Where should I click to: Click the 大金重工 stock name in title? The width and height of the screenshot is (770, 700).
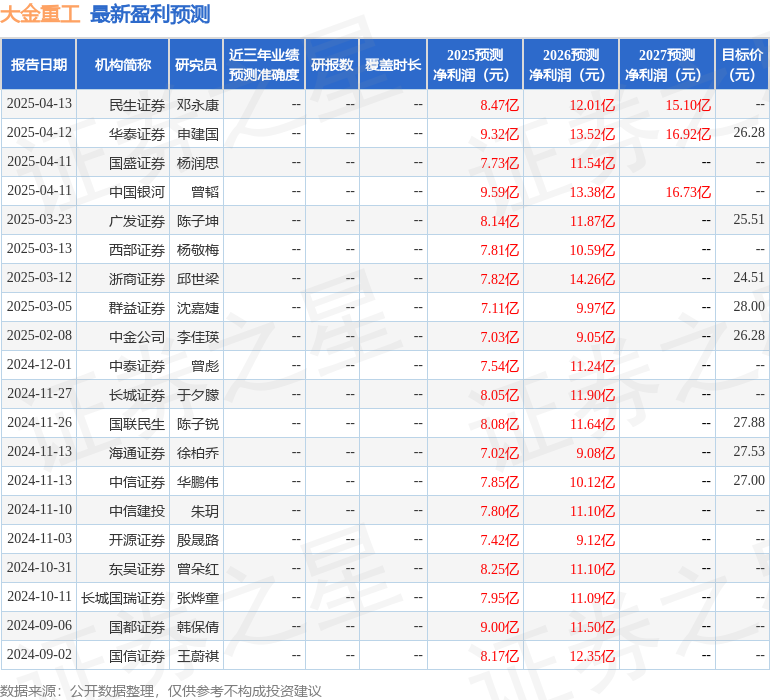[40, 14]
